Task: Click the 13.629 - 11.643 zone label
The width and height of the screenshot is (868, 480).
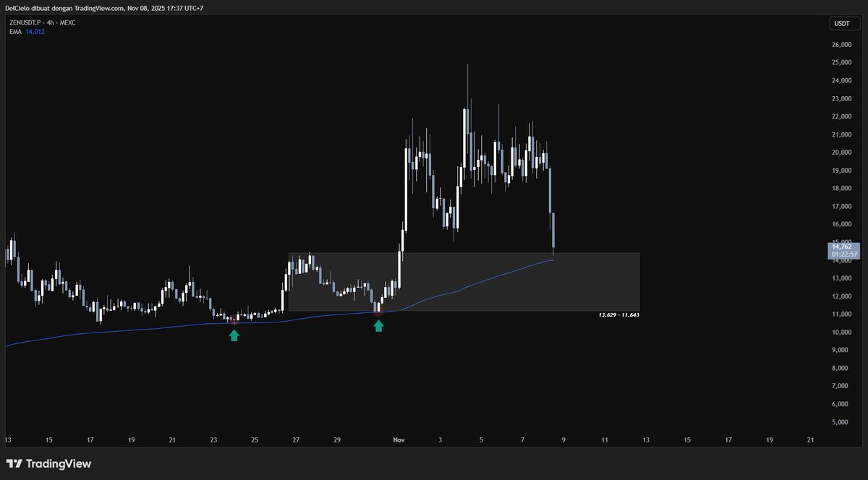Action: tap(620, 314)
